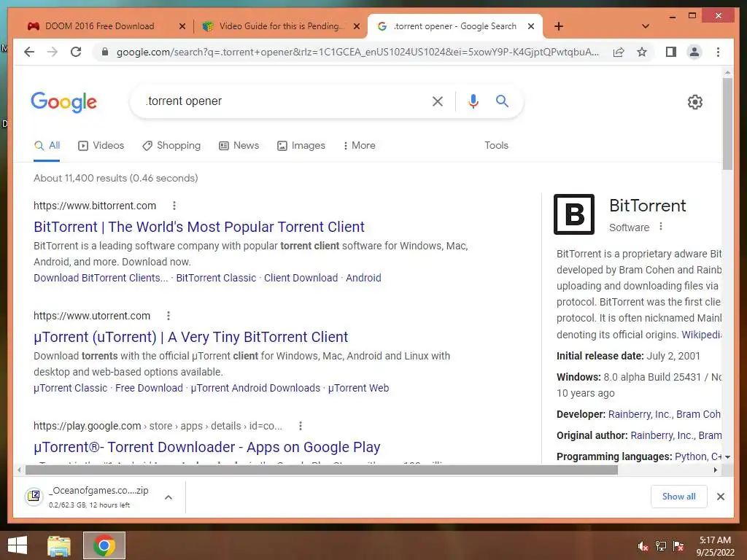Expand the More search categories menu
Screen dimensions: 747x560
click(359, 145)
